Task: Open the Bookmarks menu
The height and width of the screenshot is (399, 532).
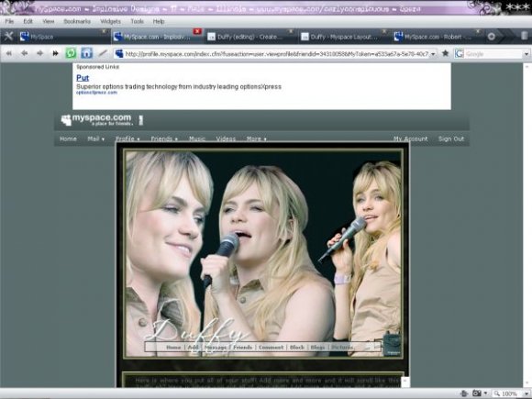Action: pos(77,21)
